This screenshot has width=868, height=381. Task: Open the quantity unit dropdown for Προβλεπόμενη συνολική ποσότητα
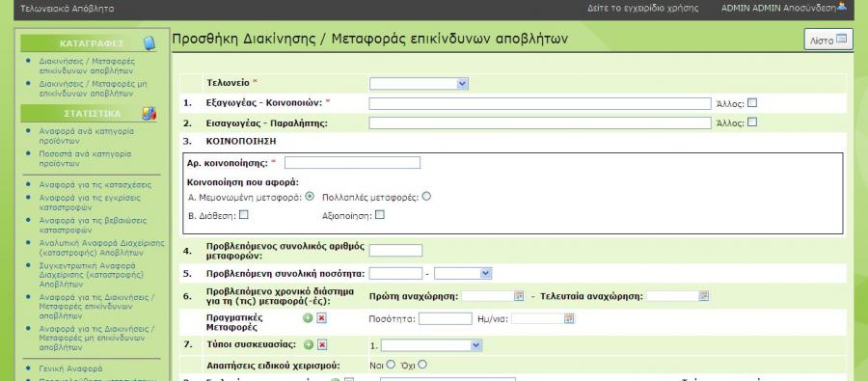(463, 274)
